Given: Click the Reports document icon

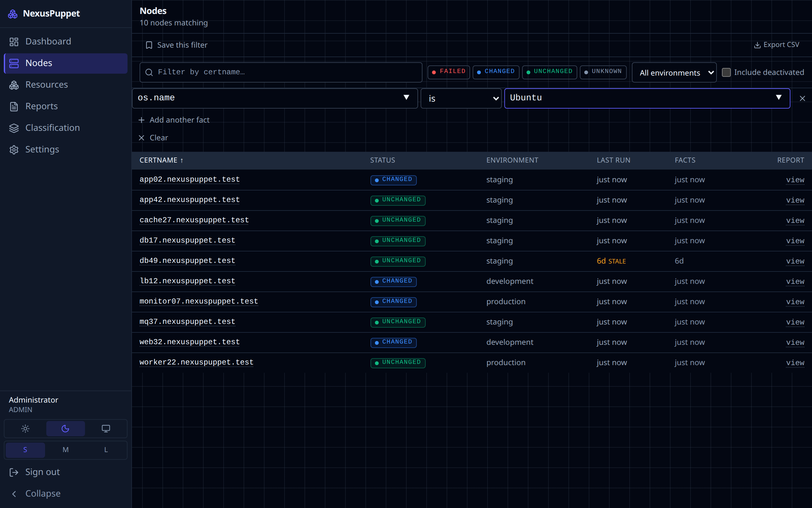Looking at the screenshot, I should (14, 106).
